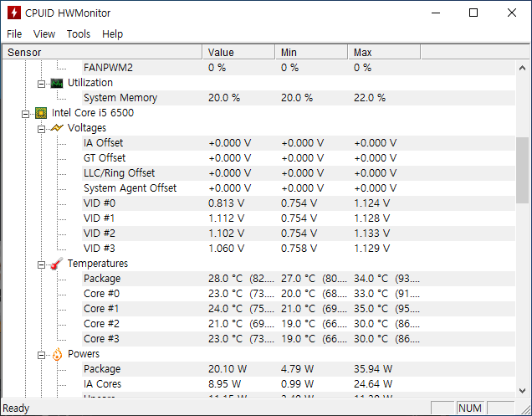Click the 0.813 V value of VID #0
This screenshot has height=416, width=532.
227,203
